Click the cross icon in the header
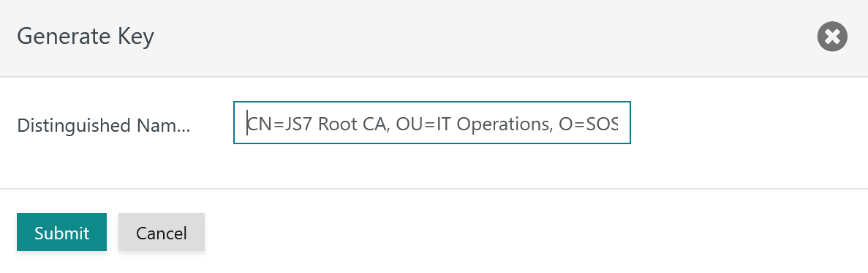The height and width of the screenshot is (273, 868). pos(832,37)
